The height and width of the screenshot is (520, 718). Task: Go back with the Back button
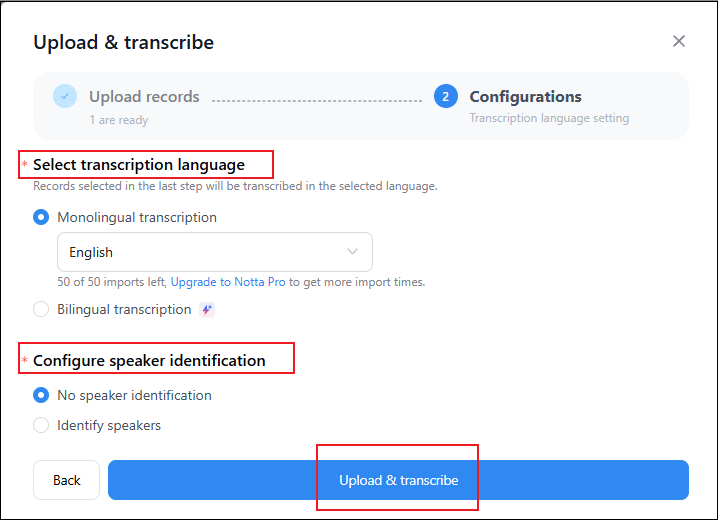coord(66,480)
